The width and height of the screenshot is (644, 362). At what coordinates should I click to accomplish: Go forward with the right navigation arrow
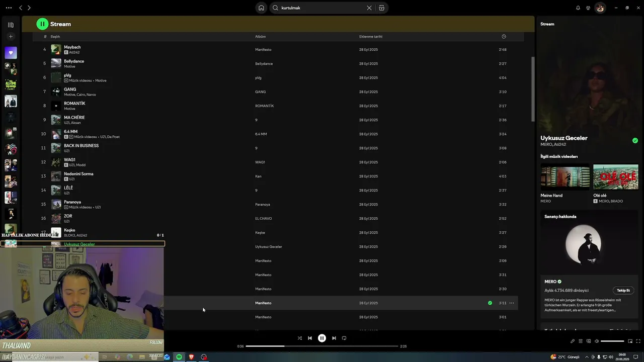tap(29, 8)
